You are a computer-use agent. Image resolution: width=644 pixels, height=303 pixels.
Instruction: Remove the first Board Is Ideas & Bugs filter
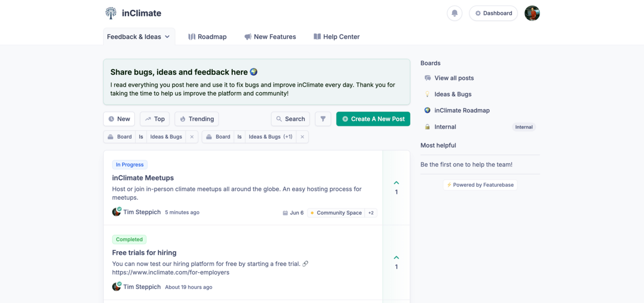(192, 137)
